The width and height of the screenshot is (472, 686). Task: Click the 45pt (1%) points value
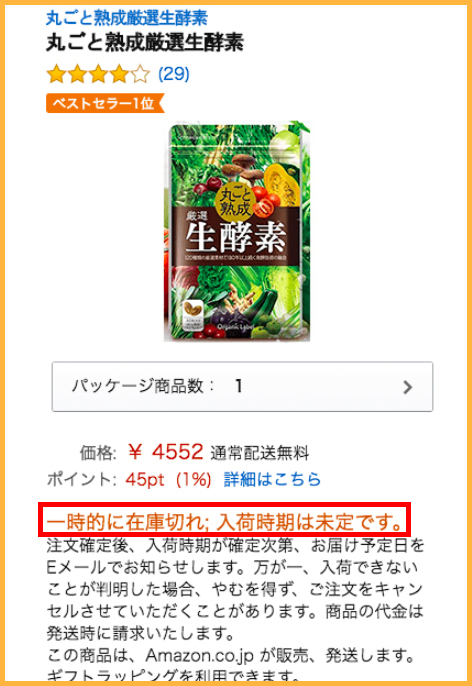tap(168, 480)
